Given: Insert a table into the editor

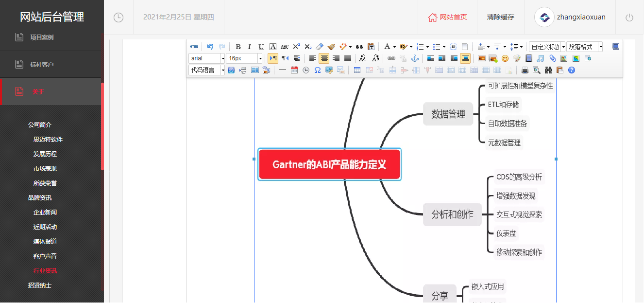Looking at the screenshot, I should (357, 70).
